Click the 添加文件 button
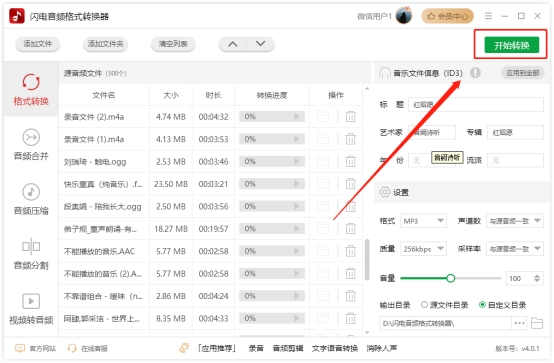The width and height of the screenshot is (554, 363). 37,44
